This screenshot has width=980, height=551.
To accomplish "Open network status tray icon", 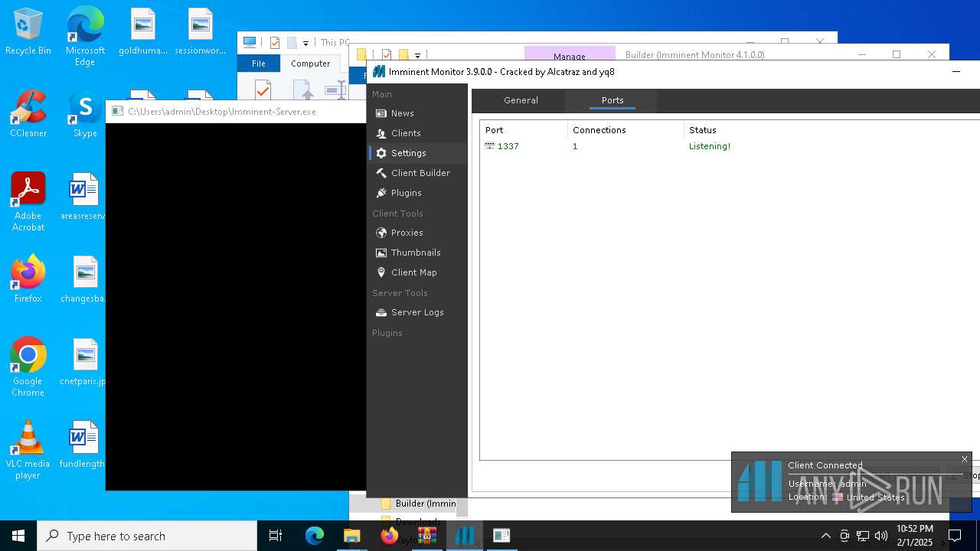I will (863, 536).
